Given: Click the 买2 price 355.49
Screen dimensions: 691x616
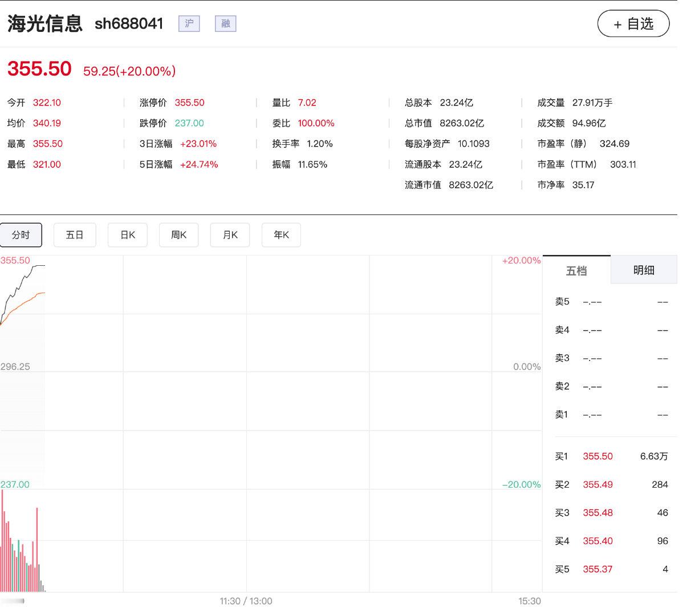Looking at the screenshot, I should [597, 485].
